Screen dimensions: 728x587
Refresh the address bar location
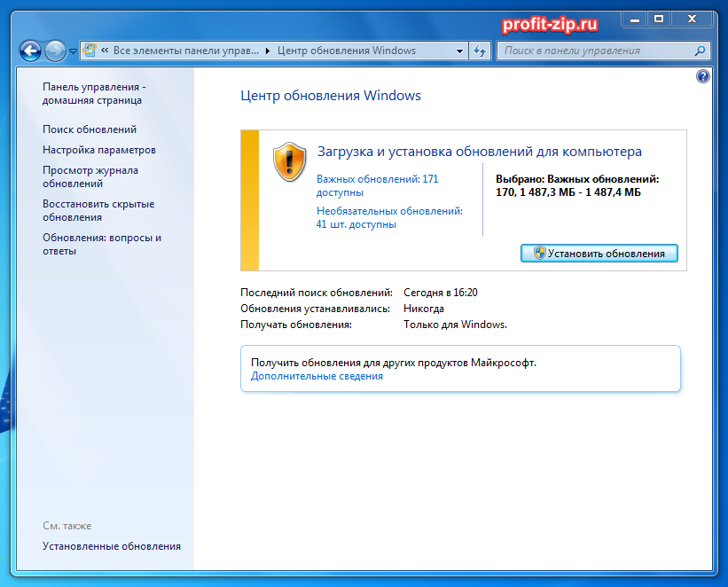click(x=480, y=51)
